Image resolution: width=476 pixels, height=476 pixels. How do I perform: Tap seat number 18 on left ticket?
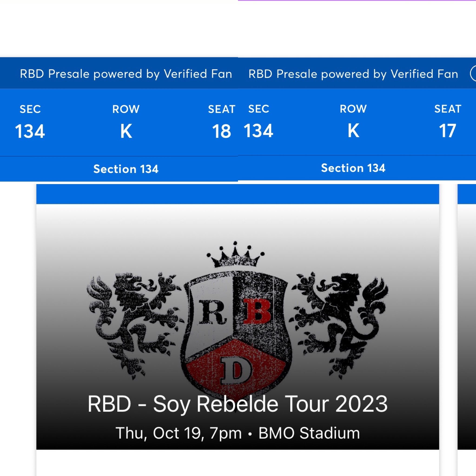[x=221, y=131]
